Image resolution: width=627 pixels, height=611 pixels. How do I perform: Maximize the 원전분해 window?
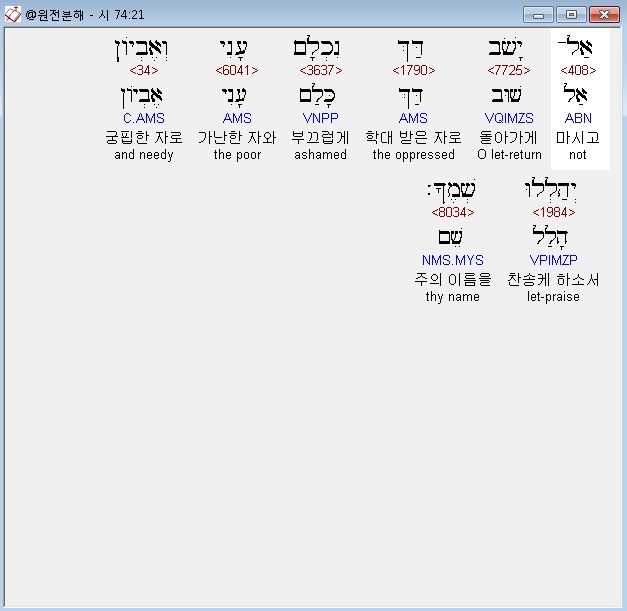pyautogui.click(x=571, y=15)
